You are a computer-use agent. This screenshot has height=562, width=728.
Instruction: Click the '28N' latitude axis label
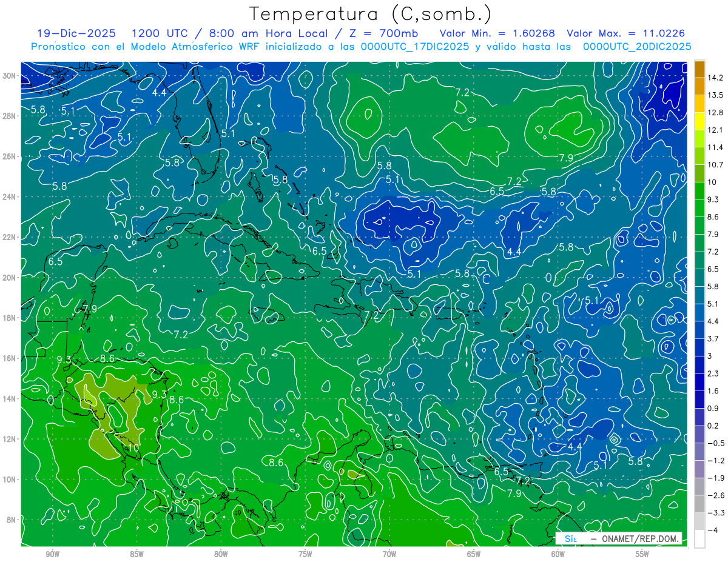pyautogui.click(x=10, y=116)
